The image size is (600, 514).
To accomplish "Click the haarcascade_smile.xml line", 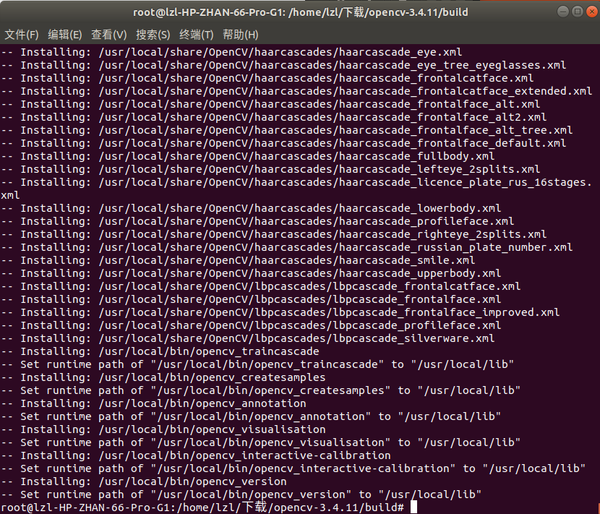I will coord(238,260).
